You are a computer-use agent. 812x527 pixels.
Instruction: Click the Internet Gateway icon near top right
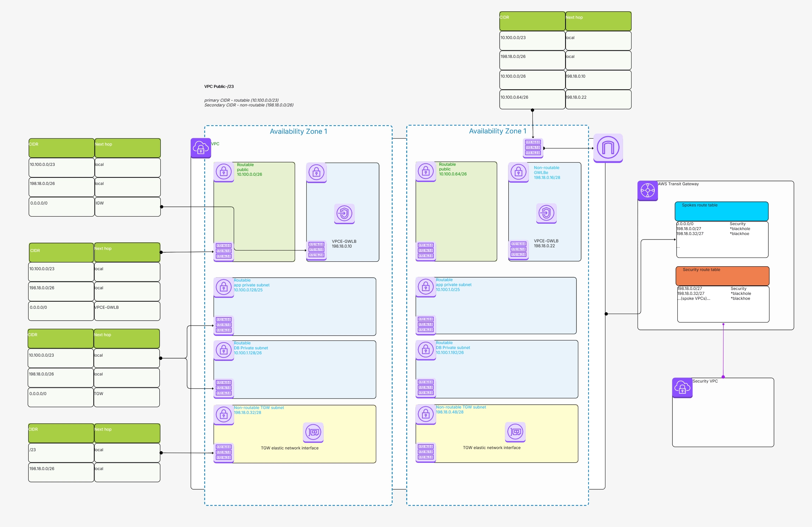click(608, 148)
